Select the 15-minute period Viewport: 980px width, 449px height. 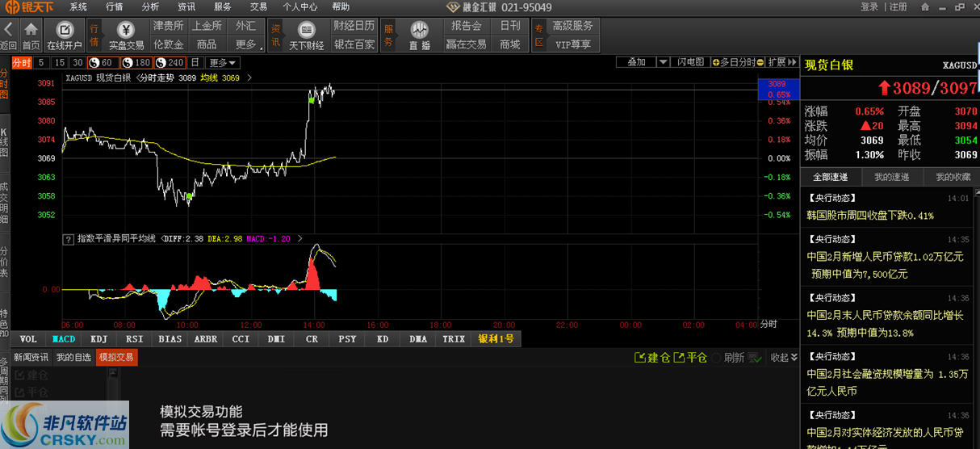coord(59,62)
